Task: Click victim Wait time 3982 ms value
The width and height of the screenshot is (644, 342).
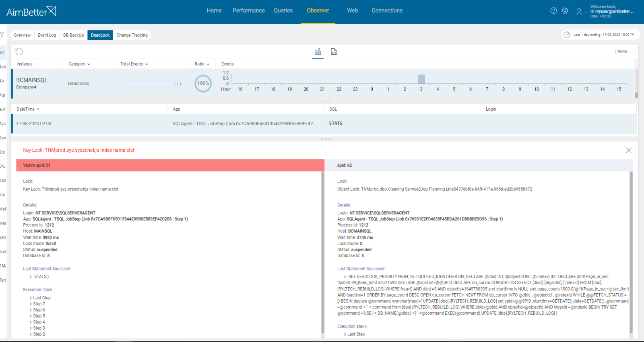Action: click(51, 238)
